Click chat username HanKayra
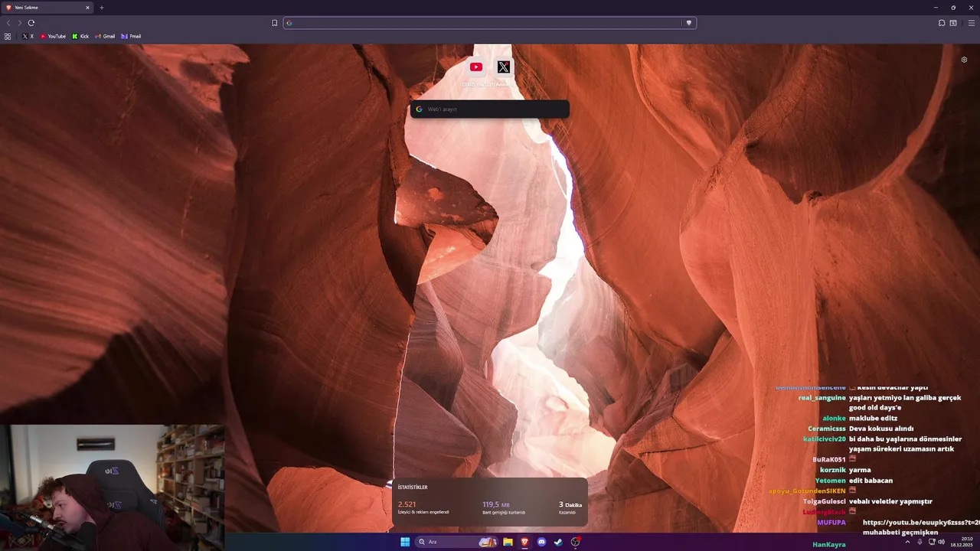The image size is (980, 551). [829, 544]
